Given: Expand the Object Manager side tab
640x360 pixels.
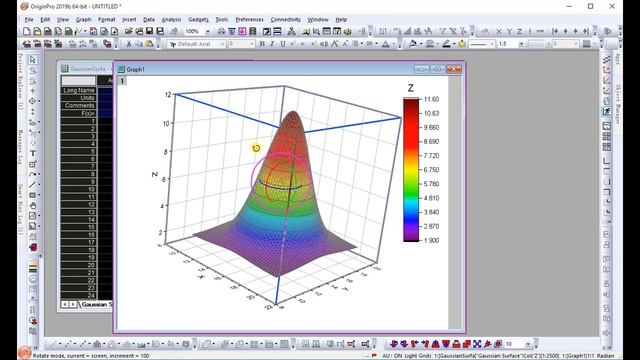Looking at the screenshot, I should 618,104.
